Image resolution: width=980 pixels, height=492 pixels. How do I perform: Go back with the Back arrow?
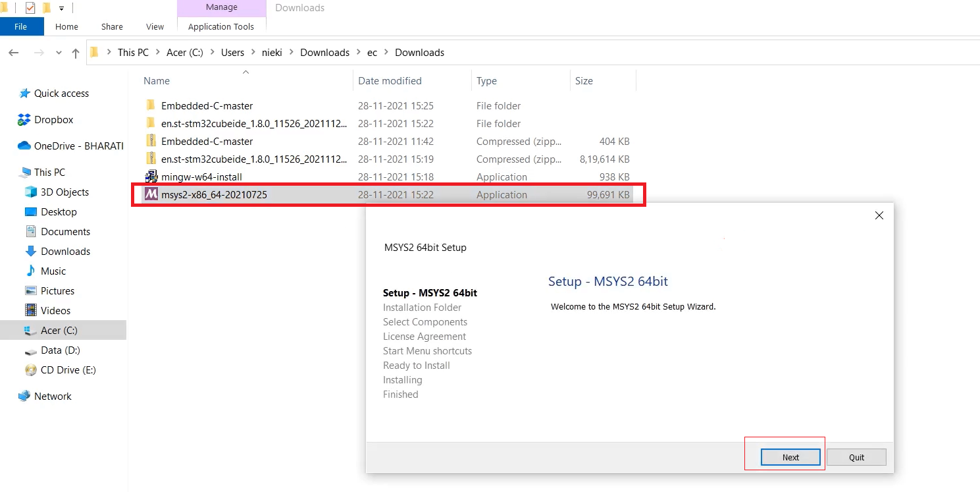click(x=14, y=53)
